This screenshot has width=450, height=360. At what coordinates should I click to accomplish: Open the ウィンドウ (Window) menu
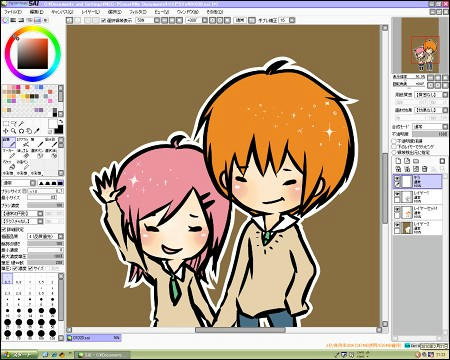tap(188, 12)
